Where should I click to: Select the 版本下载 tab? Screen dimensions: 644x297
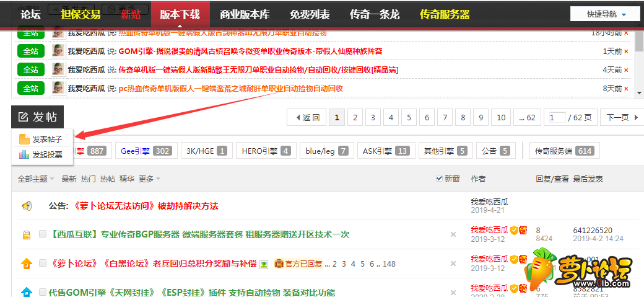[180, 16]
